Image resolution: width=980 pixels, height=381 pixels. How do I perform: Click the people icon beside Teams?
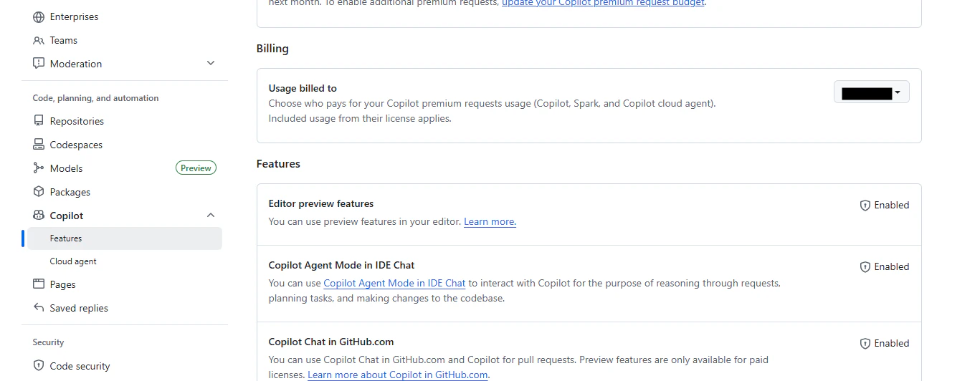(x=39, y=40)
